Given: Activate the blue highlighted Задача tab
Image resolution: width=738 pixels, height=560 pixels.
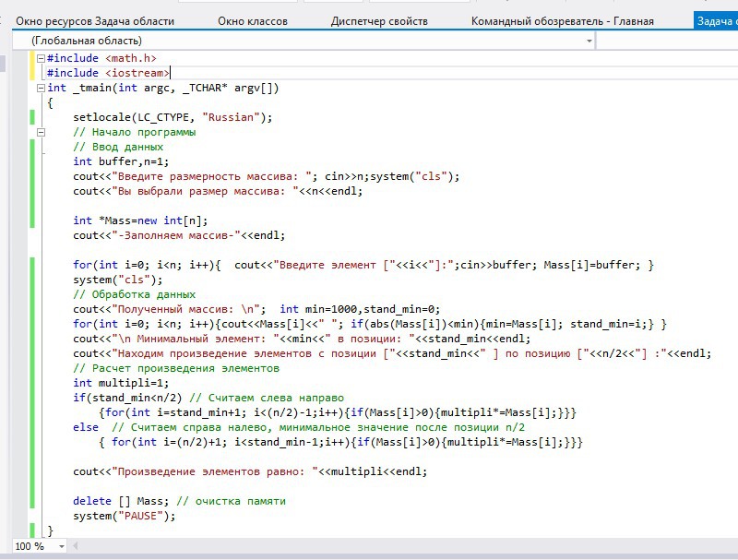Looking at the screenshot, I should point(716,21).
